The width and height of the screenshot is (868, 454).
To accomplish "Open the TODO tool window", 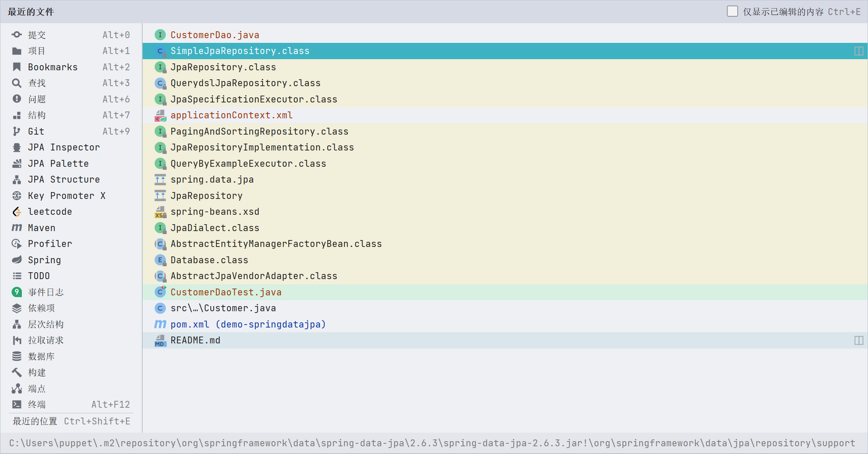I will [39, 276].
